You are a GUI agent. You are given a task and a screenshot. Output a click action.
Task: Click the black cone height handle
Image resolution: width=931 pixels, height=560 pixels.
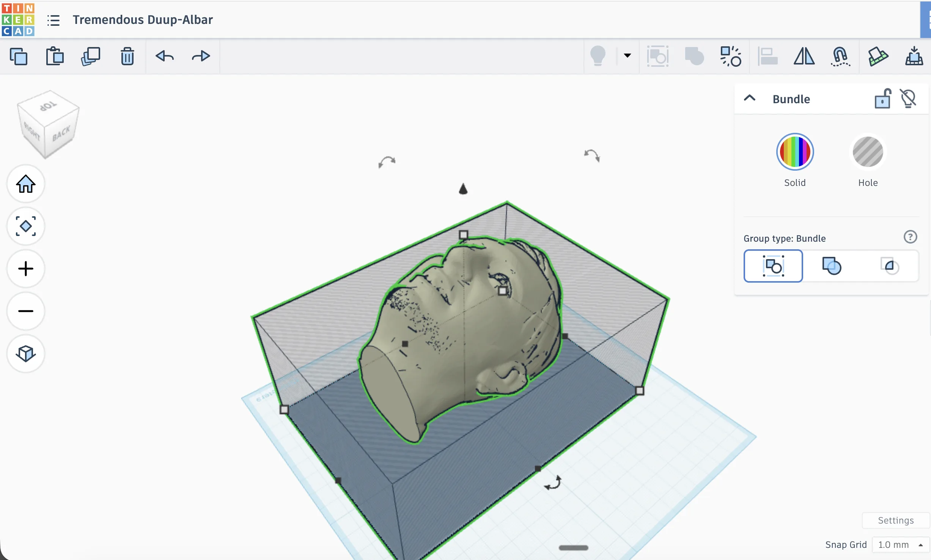click(x=463, y=189)
